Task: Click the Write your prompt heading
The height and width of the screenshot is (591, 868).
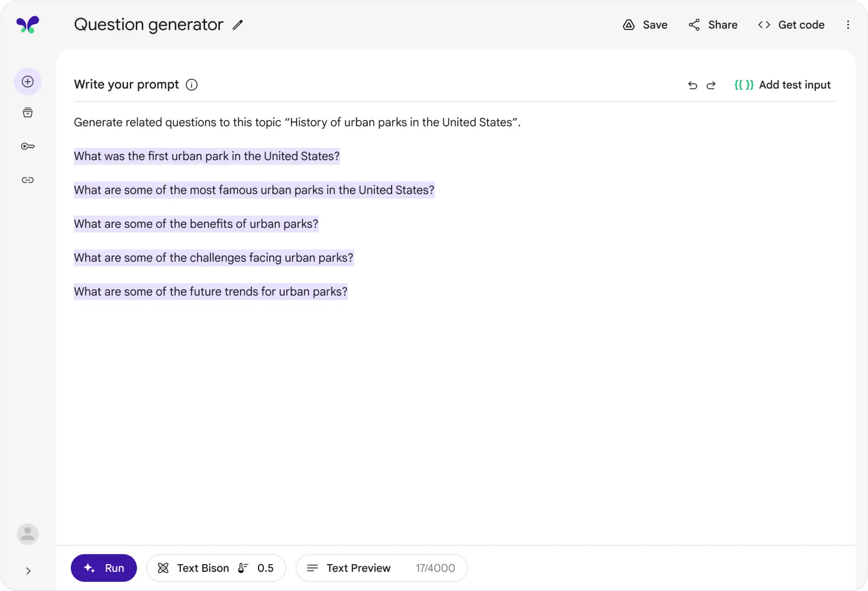Action: click(127, 84)
